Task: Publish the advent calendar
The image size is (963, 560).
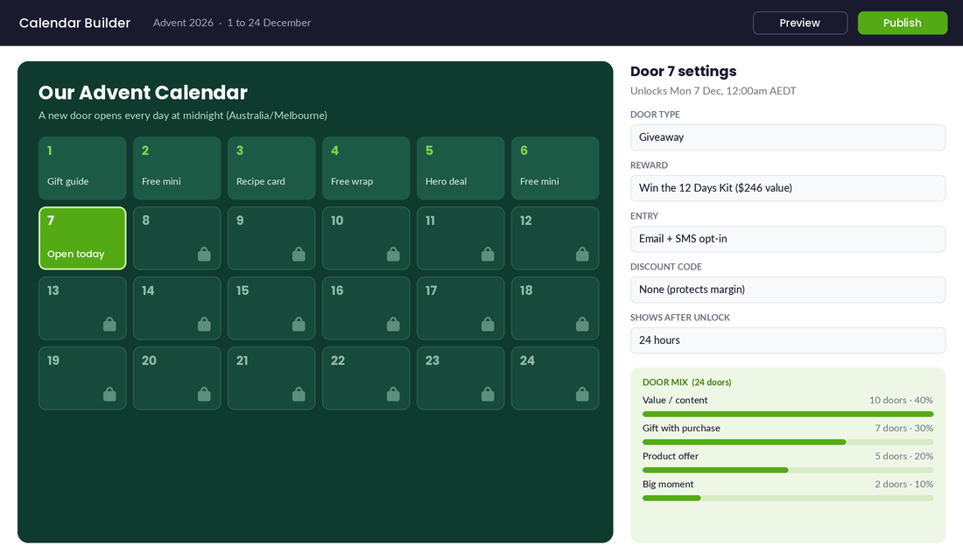Action: coord(903,23)
